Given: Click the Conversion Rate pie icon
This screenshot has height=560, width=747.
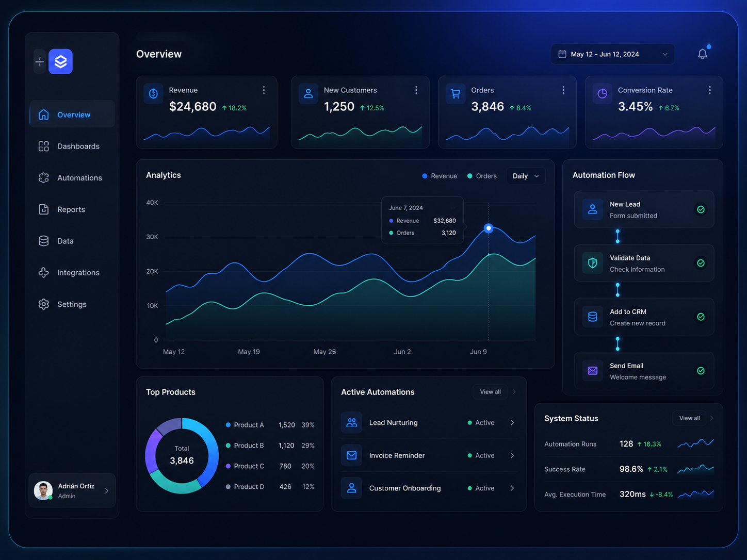Looking at the screenshot, I should coord(602,94).
